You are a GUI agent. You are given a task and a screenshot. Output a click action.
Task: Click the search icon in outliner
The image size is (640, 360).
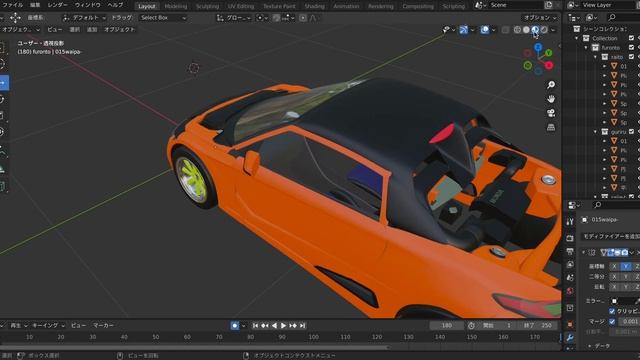coord(611,17)
